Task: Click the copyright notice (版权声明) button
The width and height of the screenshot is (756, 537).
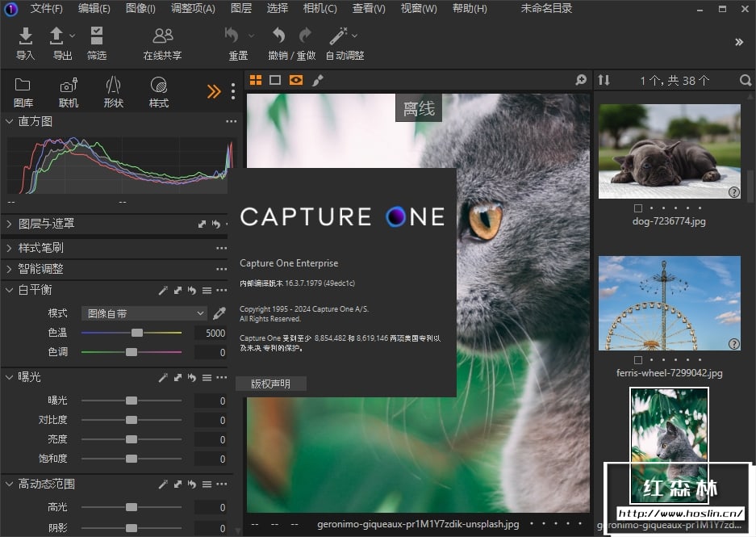Action: click(270, 384)
